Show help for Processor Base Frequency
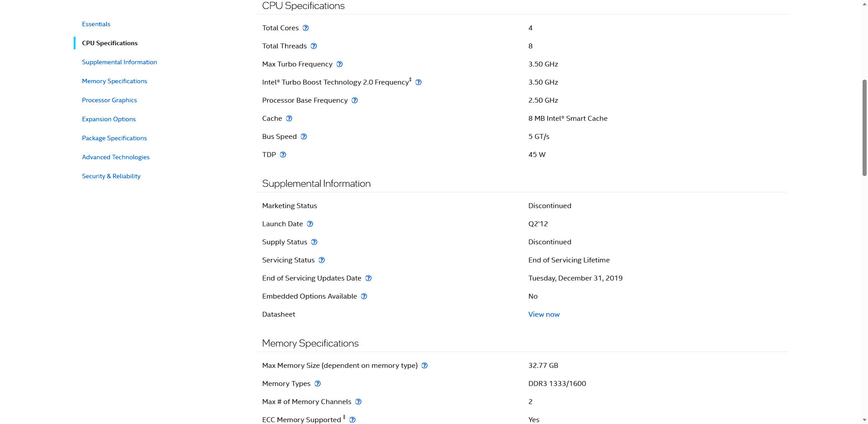 [x=355, y=100]
